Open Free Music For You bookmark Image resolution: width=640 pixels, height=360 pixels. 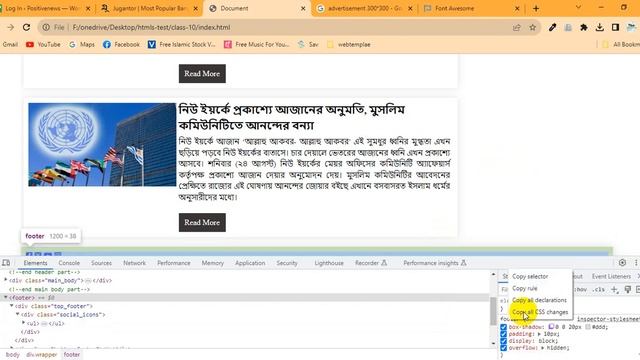(x=257, y=44)
